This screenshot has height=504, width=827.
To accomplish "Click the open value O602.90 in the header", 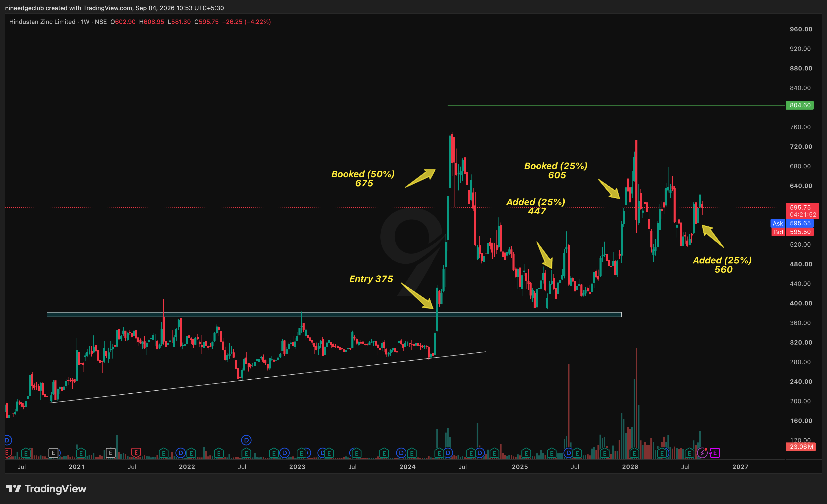I will (x=123, y=22).
